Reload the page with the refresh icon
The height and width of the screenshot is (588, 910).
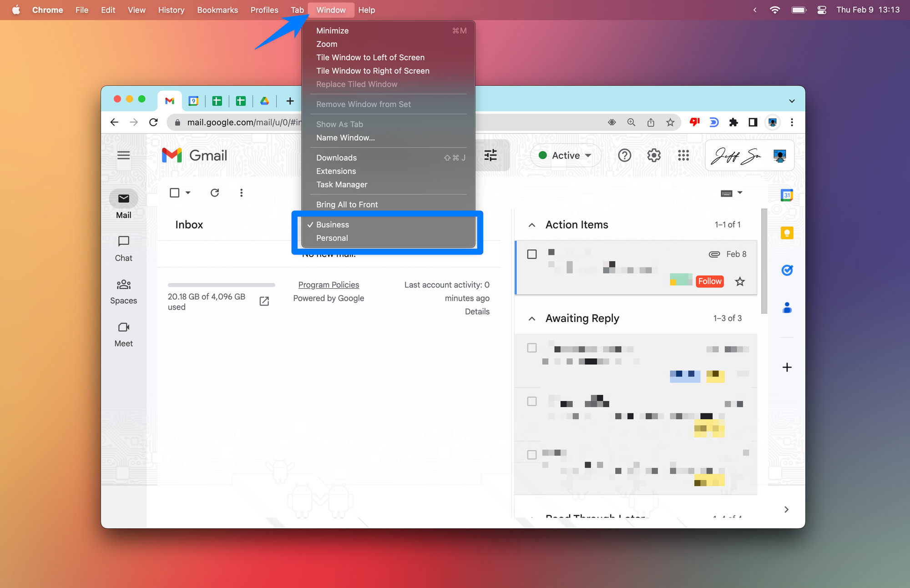(x=153, y=122)
